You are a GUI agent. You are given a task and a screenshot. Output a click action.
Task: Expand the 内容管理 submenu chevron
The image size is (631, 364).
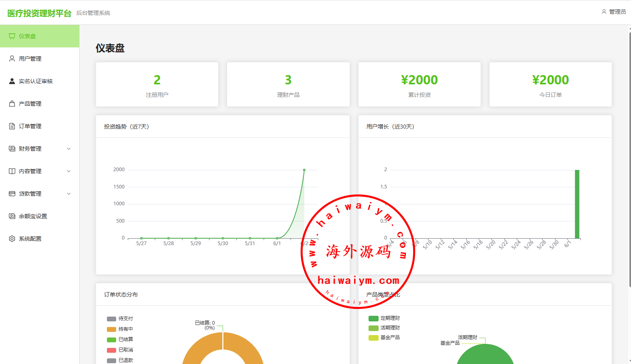click(x=69, y=171)
